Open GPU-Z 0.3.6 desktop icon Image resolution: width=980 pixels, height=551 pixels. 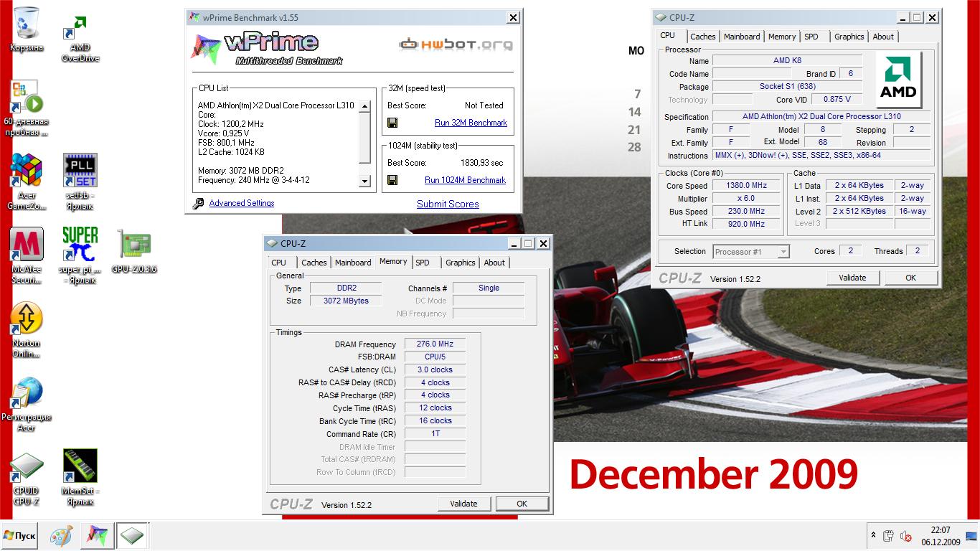[x=134, y=251]
